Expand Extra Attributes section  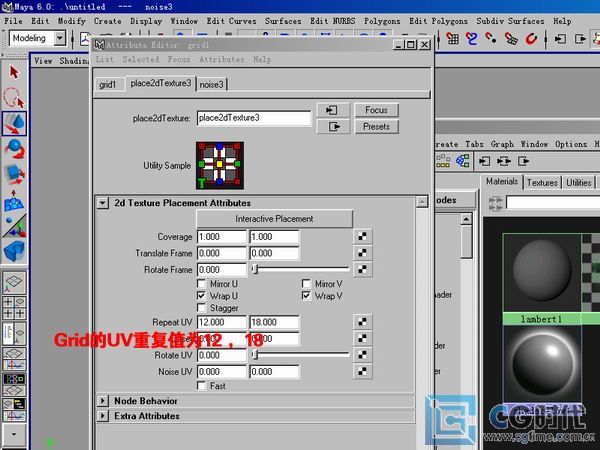click(x=103, y=416)
